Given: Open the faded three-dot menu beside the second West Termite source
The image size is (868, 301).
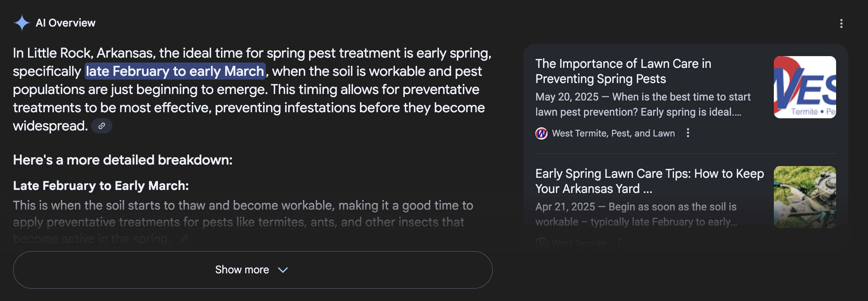Looking at the screenshot, I should coord(619,243).
